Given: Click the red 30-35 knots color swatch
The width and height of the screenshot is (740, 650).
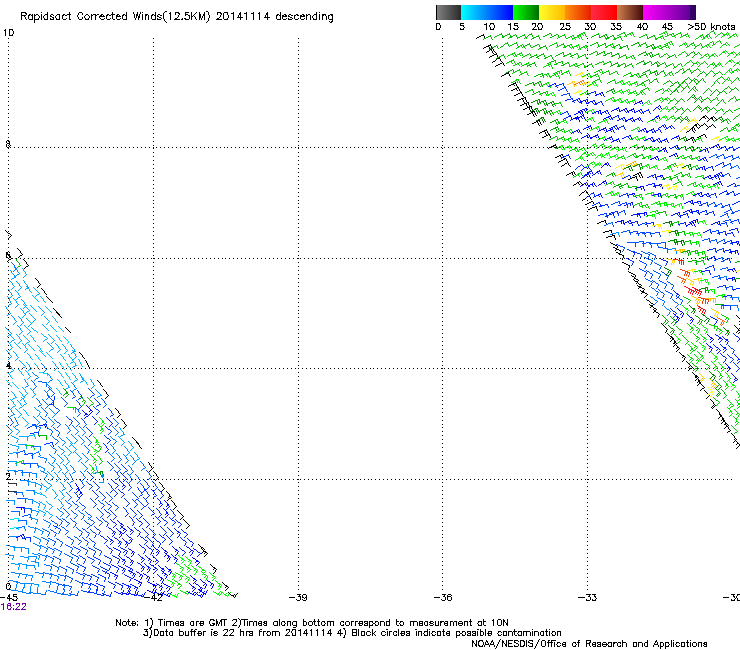Looking at the screenshot, I should pyautogui.click(x=604, y=12).
